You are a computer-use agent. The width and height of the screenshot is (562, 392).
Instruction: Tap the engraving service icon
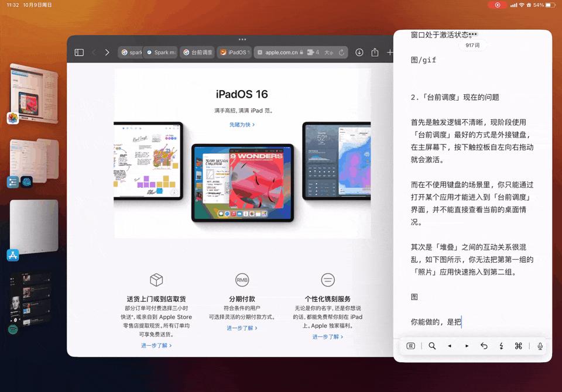pyautogui.click(x=328, y=280)
